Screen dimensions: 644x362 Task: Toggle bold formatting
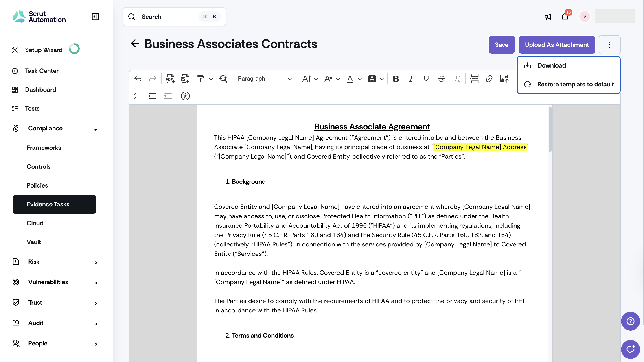coord(396,79)
